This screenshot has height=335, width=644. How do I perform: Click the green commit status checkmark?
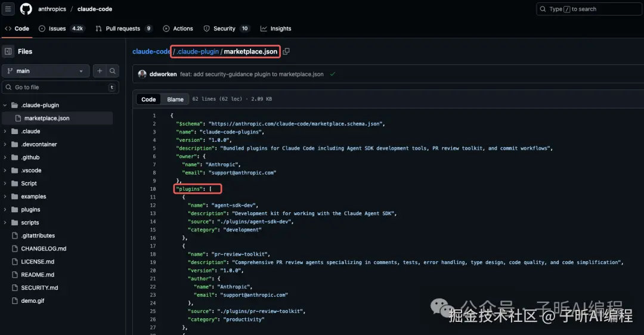pyautogui.click(x=332, y=75)
